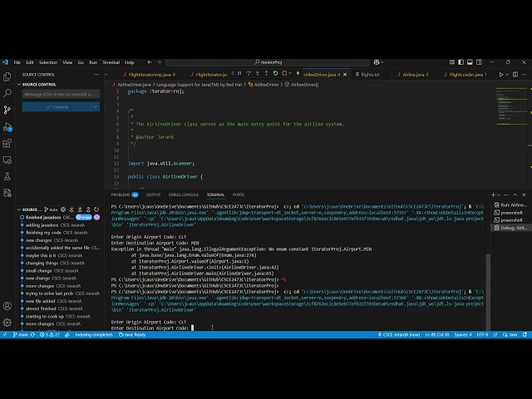The height and width of the screenshot is (399, 532).
Task: Click the Commit button
Action: point(57,107)
